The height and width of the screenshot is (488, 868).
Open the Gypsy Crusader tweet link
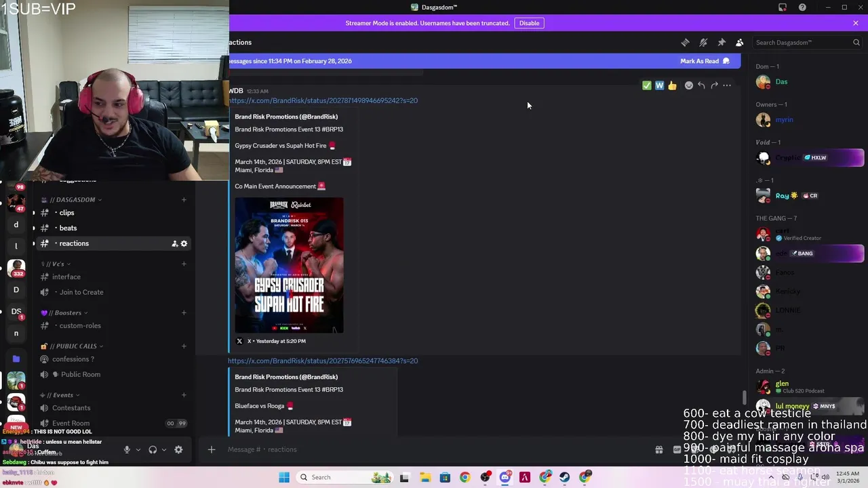[x=323, y=100]
